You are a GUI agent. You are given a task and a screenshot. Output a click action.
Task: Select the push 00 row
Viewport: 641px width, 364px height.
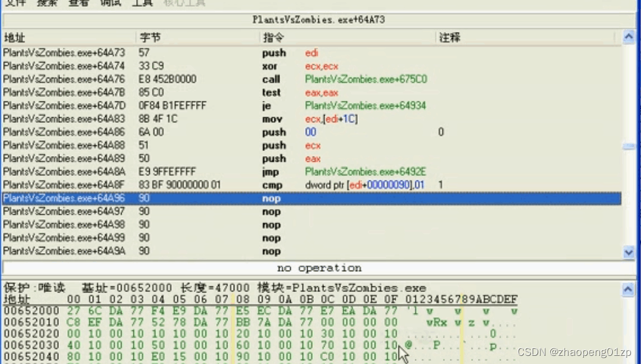(312, 132)
